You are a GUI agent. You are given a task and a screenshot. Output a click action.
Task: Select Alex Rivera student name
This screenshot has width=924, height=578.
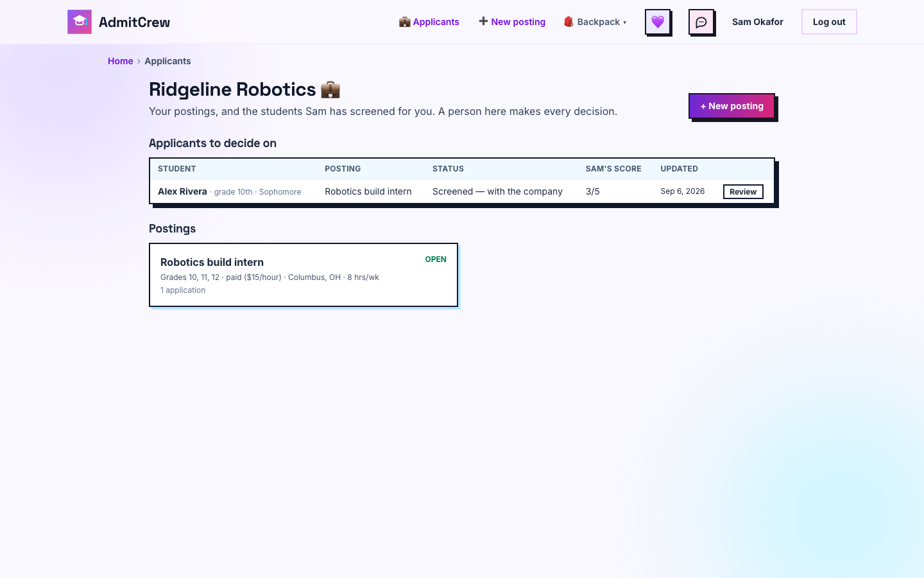[182, 191]
